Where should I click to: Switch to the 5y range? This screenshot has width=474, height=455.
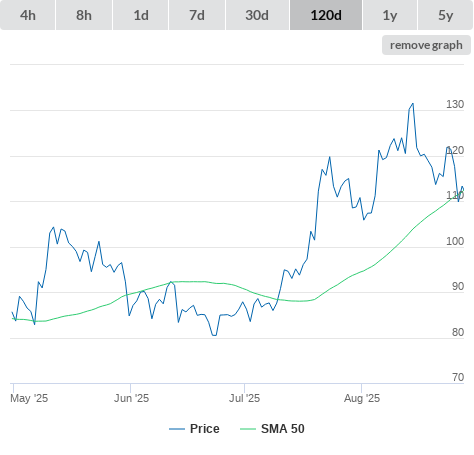tap(446, 15)
